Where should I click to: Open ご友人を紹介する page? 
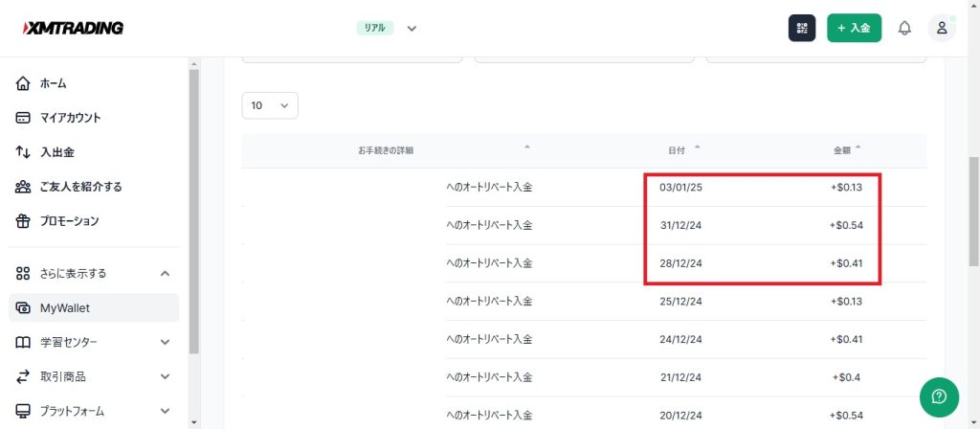80,187
